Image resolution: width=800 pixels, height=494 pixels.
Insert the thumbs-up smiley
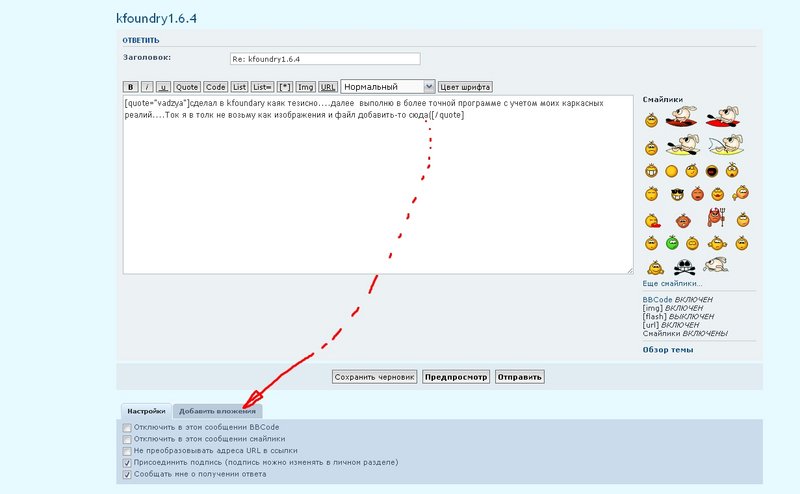tap(740, 193)
